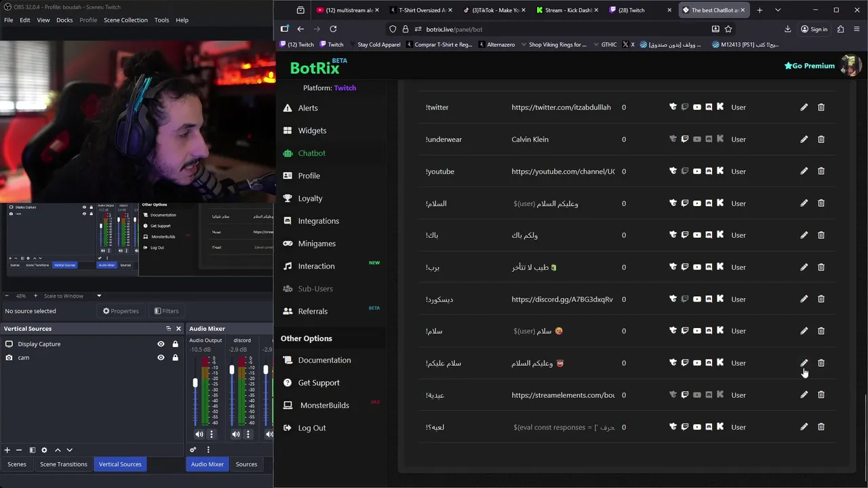Open Documentation under Other Options
This screenshot has width=868, height=488.
click(x=317, y=360)
